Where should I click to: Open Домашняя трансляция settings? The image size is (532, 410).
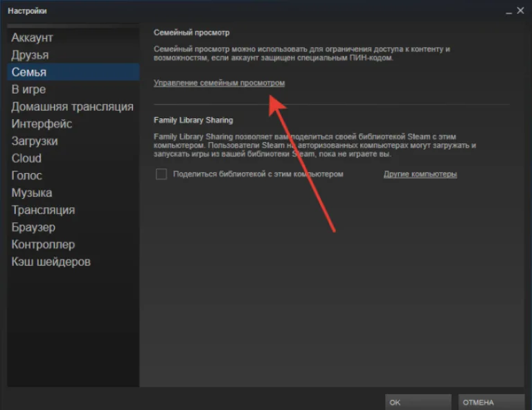[x=72, y=107]
